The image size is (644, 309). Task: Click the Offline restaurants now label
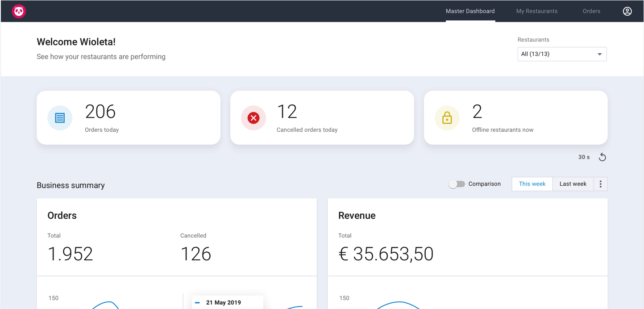click(503, 130)
